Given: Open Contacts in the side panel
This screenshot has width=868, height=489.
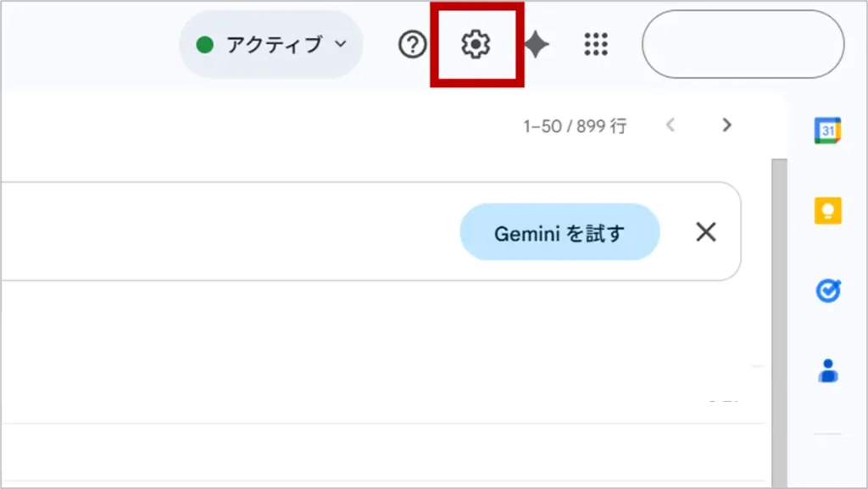Looking at the screenshot, I should [x=827, y=370].
